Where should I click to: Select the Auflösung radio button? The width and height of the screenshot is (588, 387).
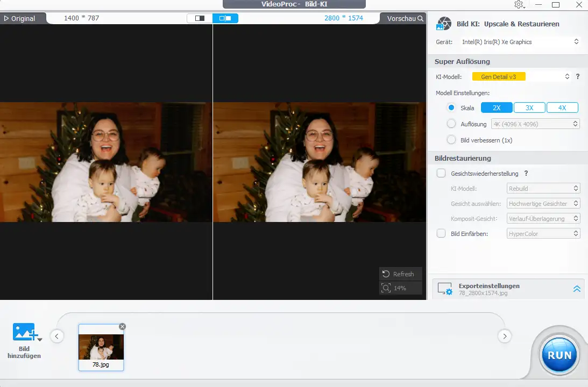pos(451,124)
